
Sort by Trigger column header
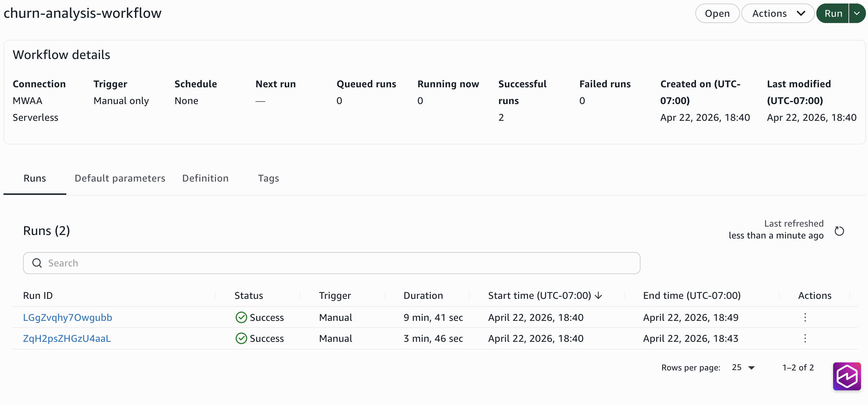[x=335, y=295]
